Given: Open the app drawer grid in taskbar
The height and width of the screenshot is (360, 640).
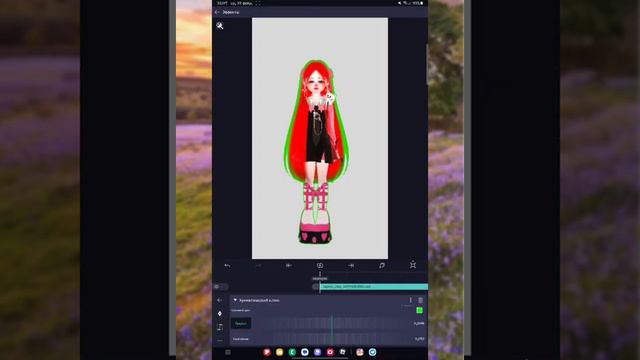Looking at the screenshot, I should tap(228, 352).
